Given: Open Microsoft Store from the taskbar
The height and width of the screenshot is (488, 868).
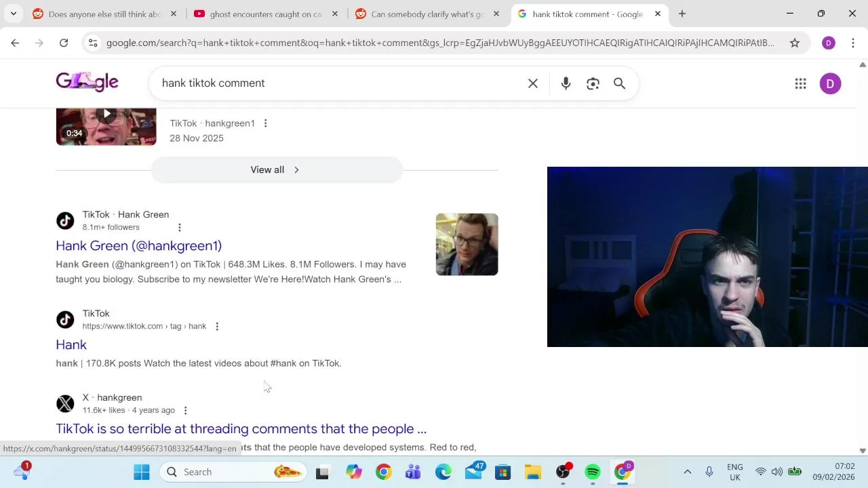Looking at the screenshot, I should (502, 472).
